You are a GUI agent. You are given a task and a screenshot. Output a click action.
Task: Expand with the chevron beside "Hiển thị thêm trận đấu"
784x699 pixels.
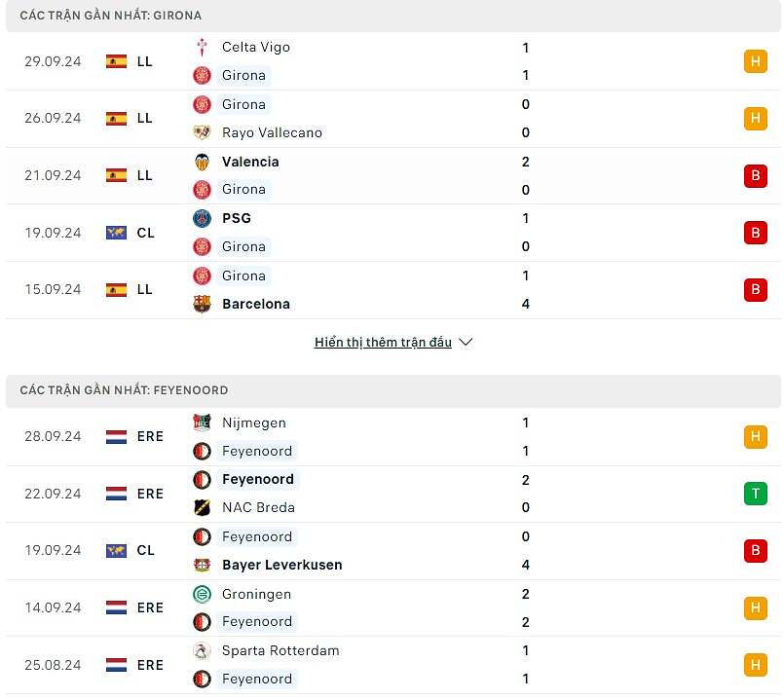(466, 343)
